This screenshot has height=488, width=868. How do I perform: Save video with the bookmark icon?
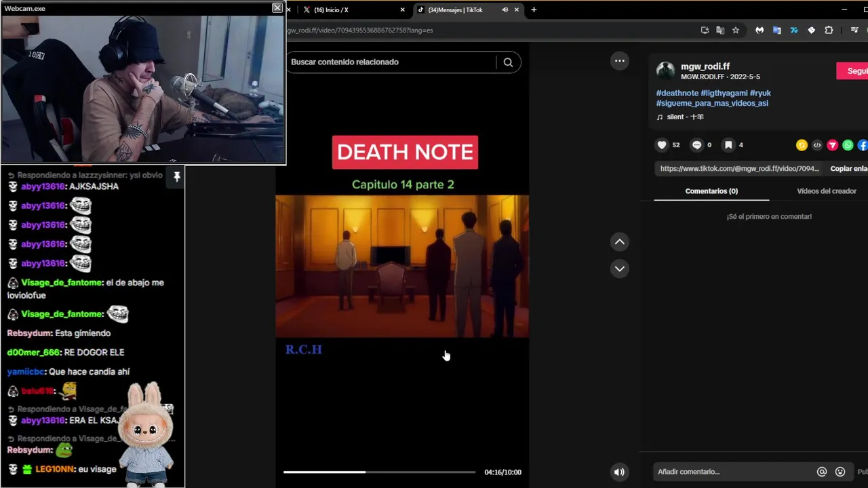(x=728, y=145)
